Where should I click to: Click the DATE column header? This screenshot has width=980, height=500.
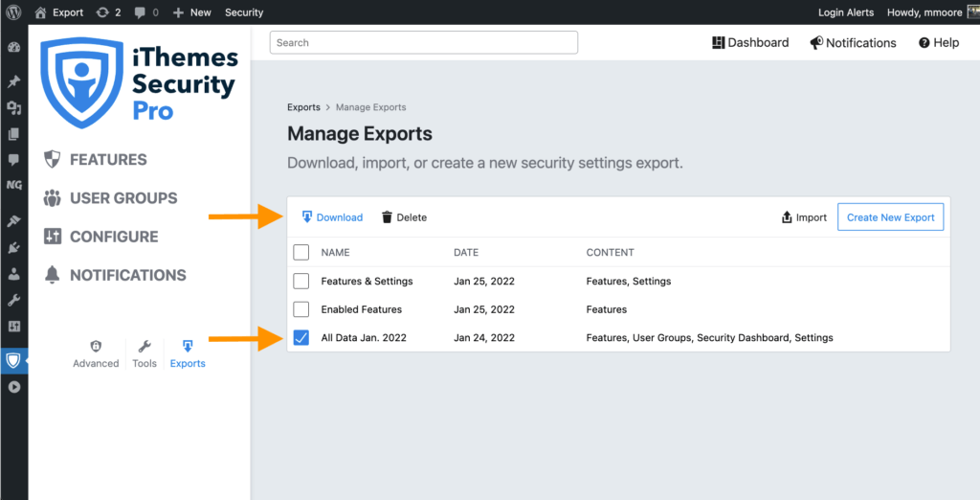click(x=466, y=252)
